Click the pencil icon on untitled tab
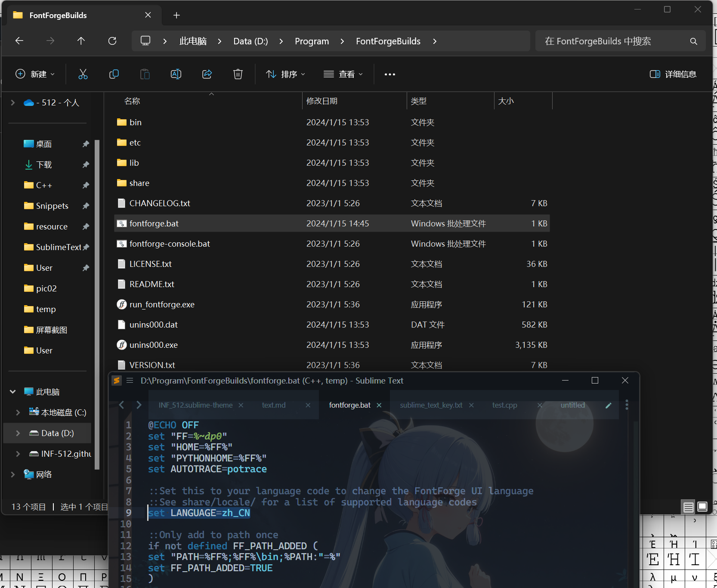717x588 pixels. [x=608, y=405]
